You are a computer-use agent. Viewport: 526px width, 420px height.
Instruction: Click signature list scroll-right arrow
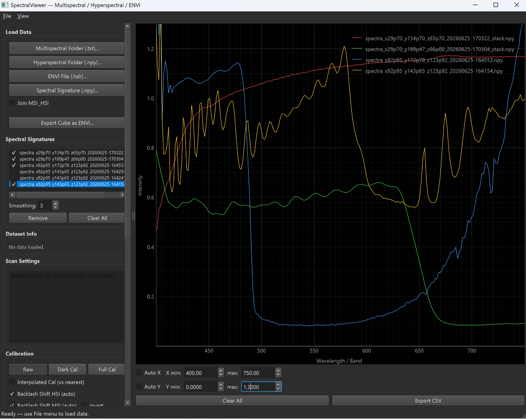click(122, 195)
